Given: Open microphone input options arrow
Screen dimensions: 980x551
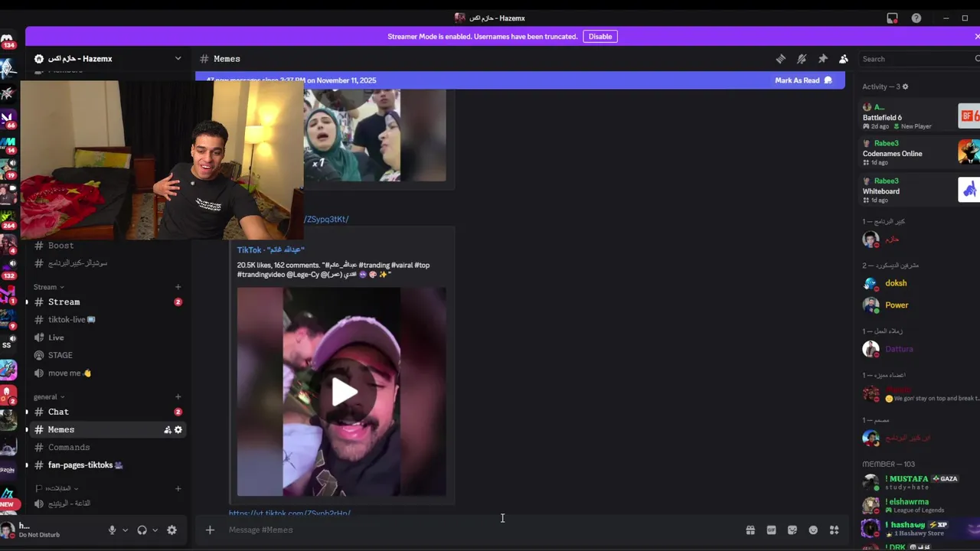Looking at the screenshot, I should [125, 530].
